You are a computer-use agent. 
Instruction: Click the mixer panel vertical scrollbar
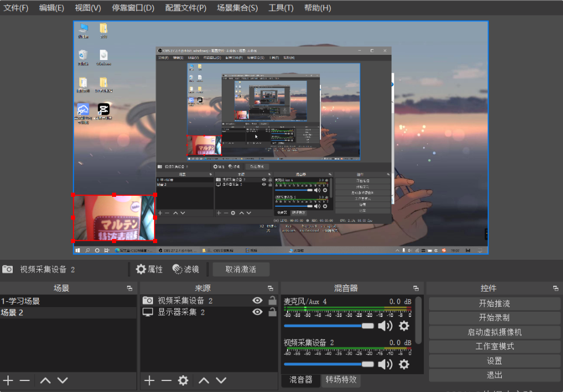418,319
